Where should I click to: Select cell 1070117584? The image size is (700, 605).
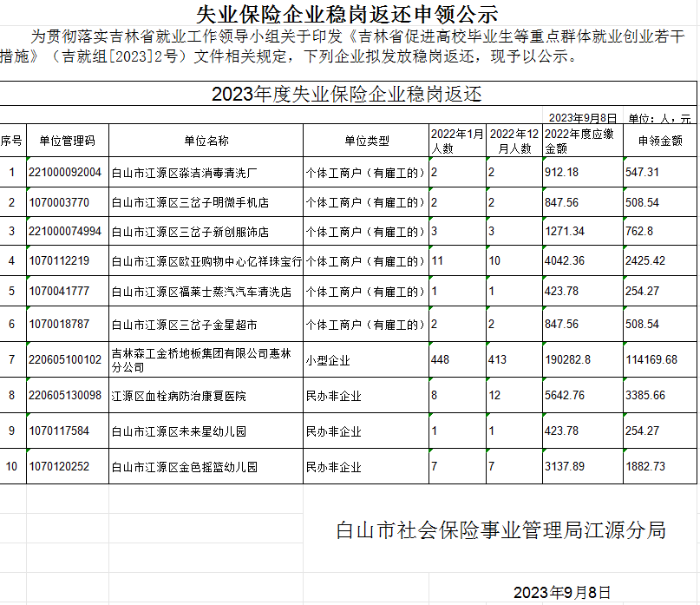[x=68, y=431]
